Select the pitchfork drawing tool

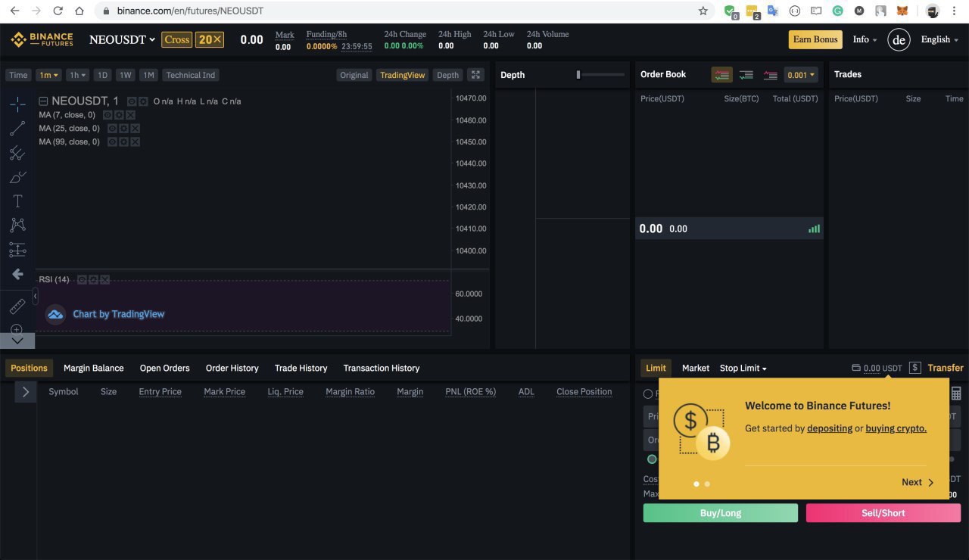tap(17, 153)
